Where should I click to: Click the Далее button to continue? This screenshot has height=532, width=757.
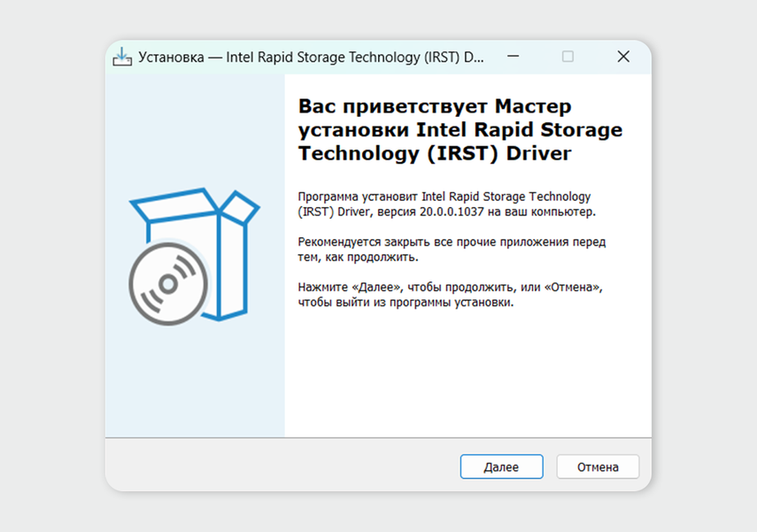pyautogui.click(x=501, y=466)
